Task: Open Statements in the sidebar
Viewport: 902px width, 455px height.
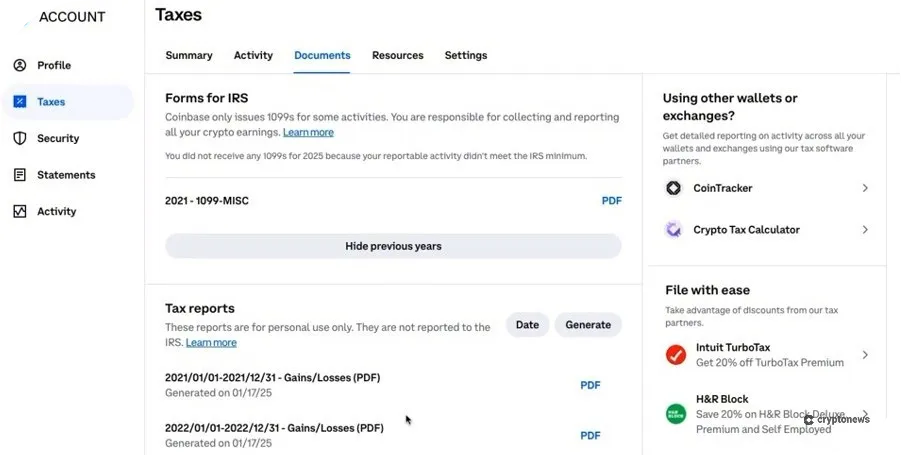Action: (66, 175)
